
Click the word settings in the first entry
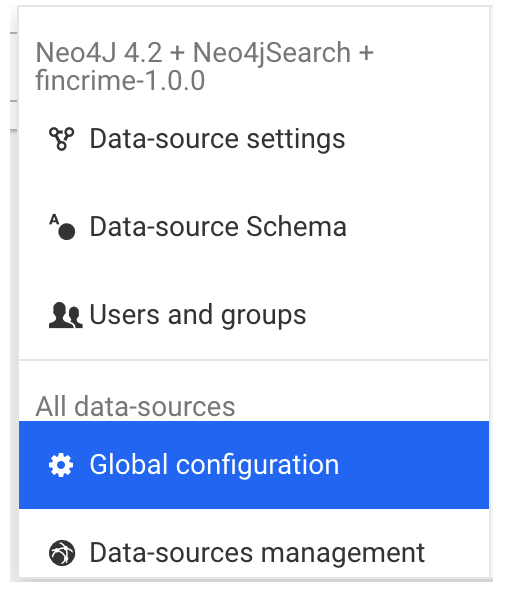point(296,140)
